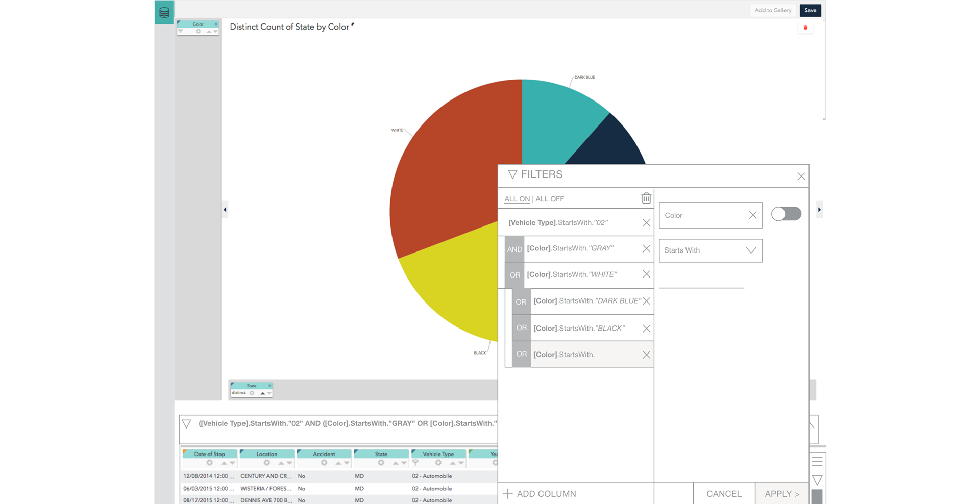Click the Add to Gallery button
Image resolution: width=980 pixels, height=504 pixels.
773,10
